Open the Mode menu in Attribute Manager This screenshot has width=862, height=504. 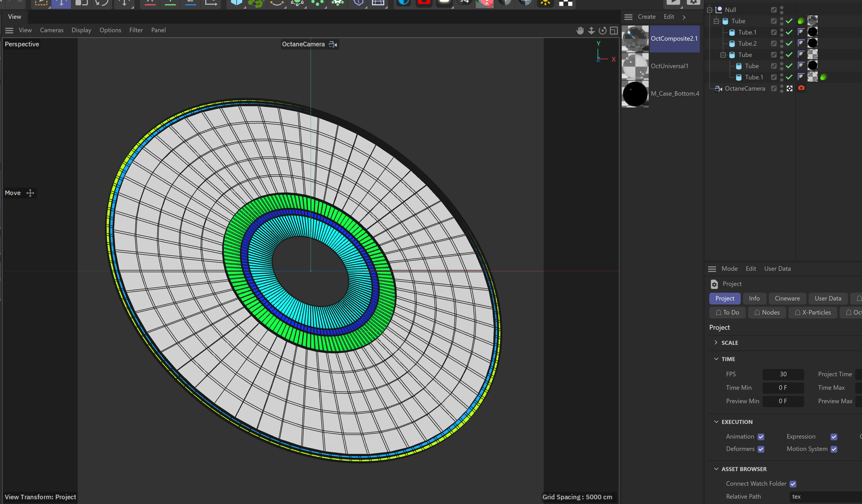(729, 269)
